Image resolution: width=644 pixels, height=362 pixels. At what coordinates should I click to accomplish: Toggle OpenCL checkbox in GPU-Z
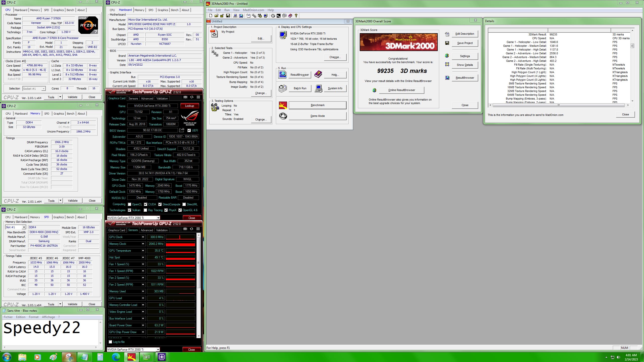point(129,204)
